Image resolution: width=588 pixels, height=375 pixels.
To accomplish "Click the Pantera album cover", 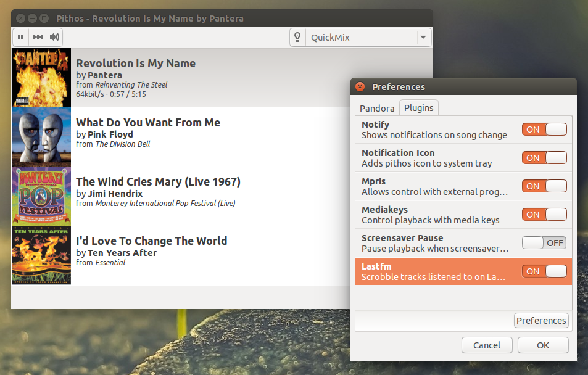I will coord(41,78).
